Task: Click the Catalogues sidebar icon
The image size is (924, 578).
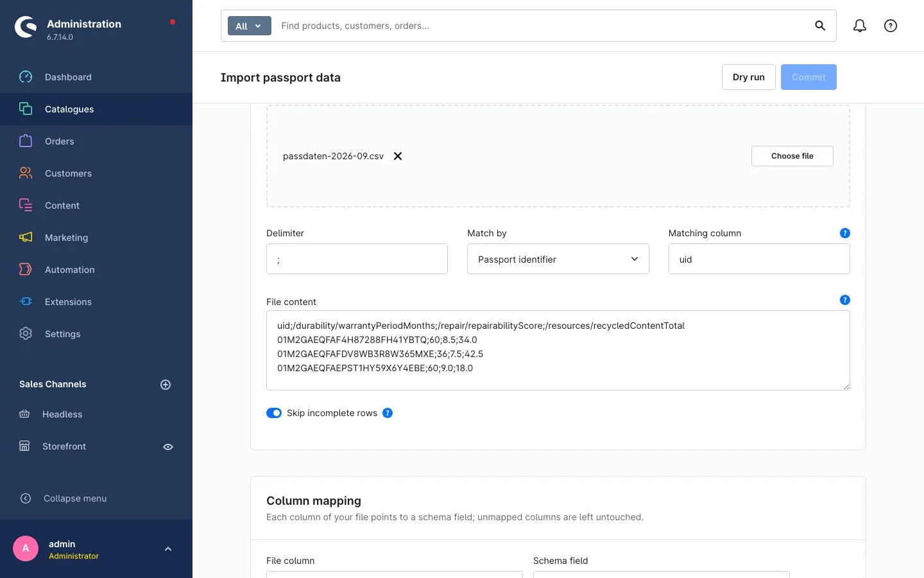Action: tap(26, 109)
